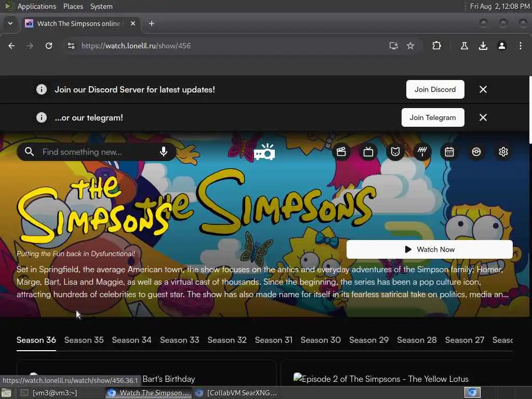Viewport: 532px width, 399px height.
Task: Select the Season 32 tab
Action: (227, 340)
